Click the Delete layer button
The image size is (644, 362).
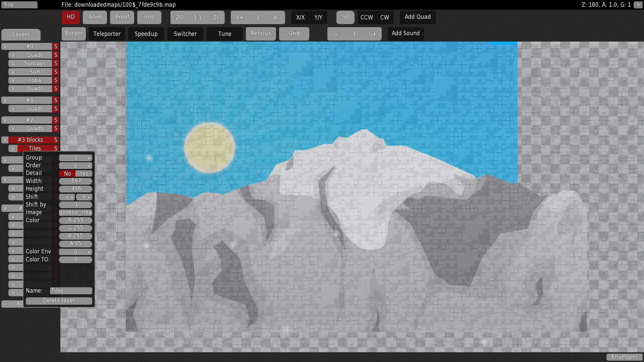click(x=59, y=301)
